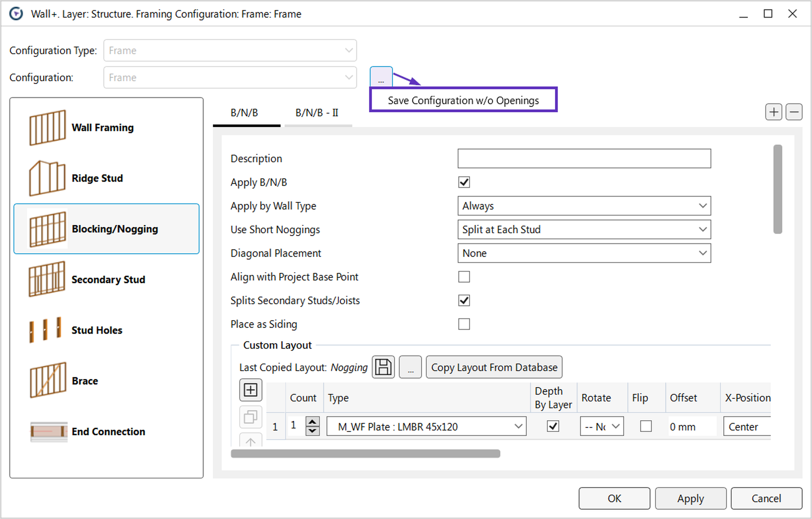Image resolution: width=812 pixels, height=519 pixels.
Task: Enable the Apply B/N/B checkbox
Action: pyautogui.click(x=464, y=182)
